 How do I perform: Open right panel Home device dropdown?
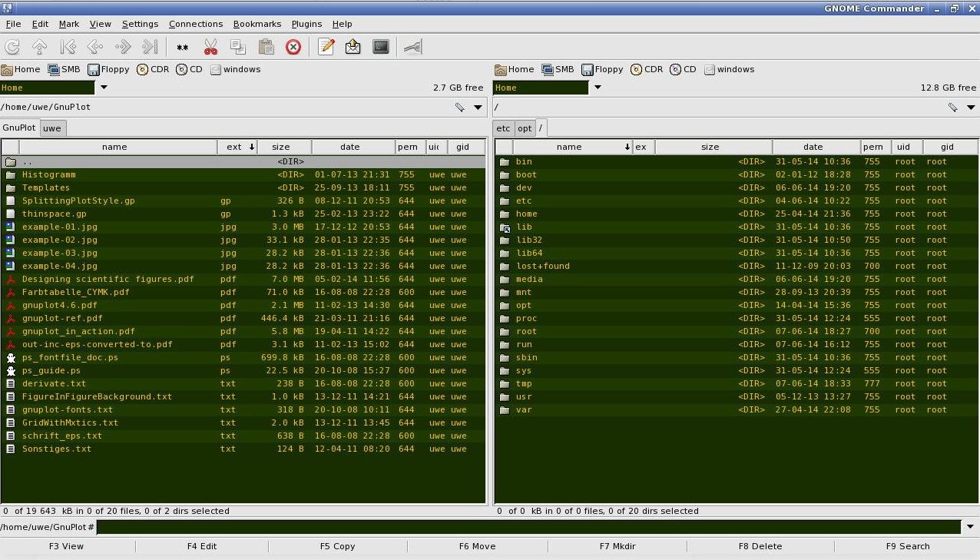click(598, 88)
